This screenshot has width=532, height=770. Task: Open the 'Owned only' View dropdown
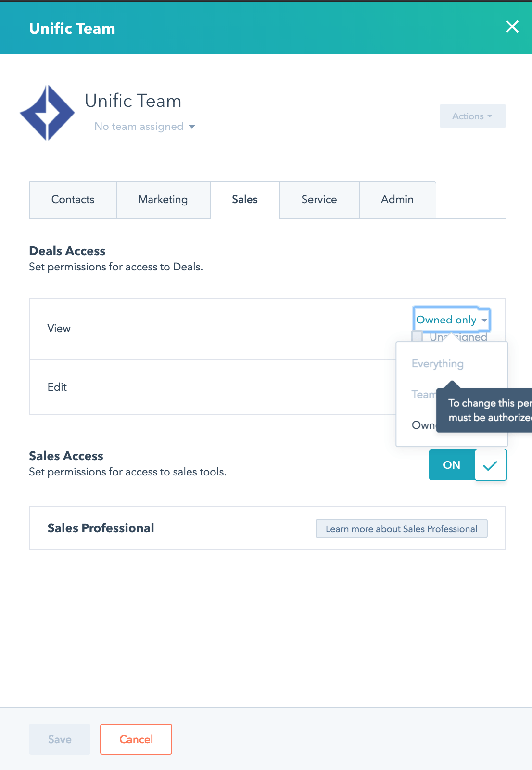(x=450, y=320)
